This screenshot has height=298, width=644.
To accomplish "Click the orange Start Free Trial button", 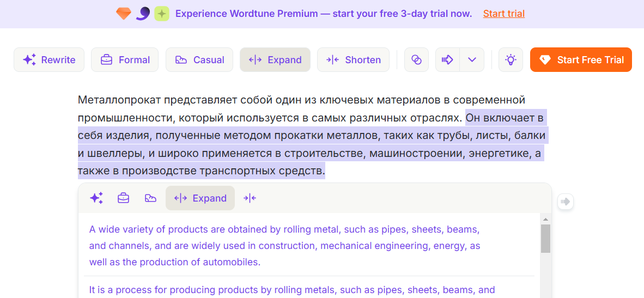I will click(581, 60).
